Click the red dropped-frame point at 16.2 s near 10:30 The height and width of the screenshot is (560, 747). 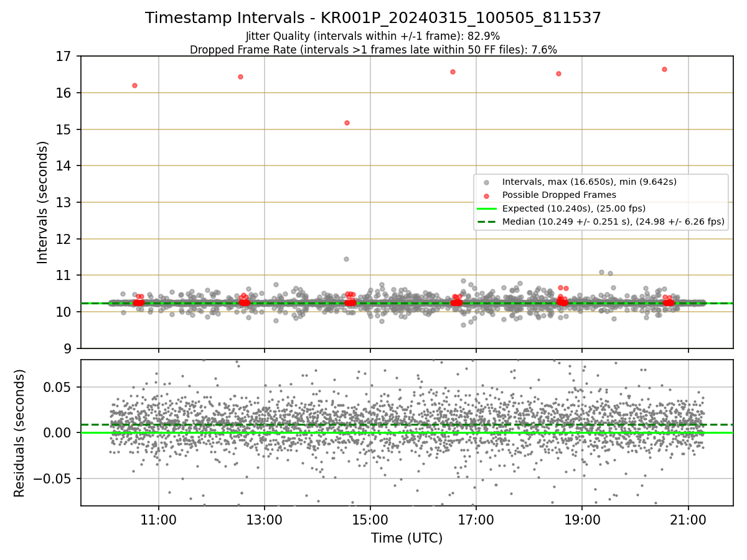pos(134,85)
